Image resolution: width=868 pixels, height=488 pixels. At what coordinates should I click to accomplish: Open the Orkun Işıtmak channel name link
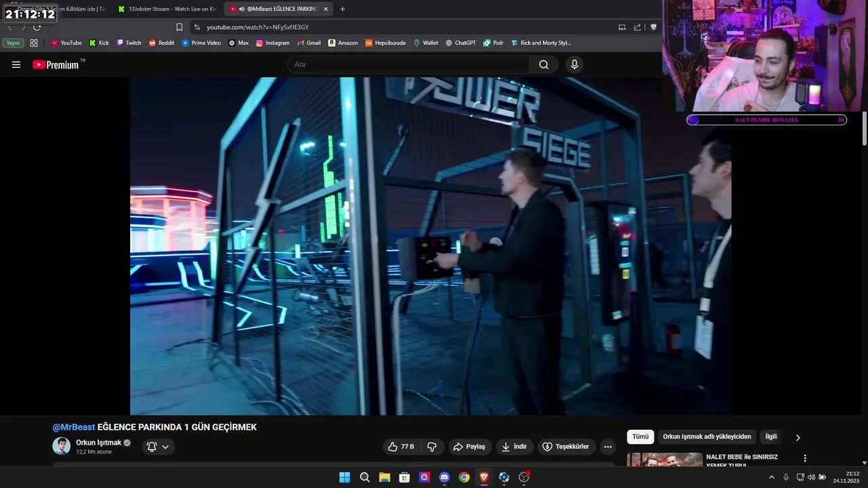98,443
